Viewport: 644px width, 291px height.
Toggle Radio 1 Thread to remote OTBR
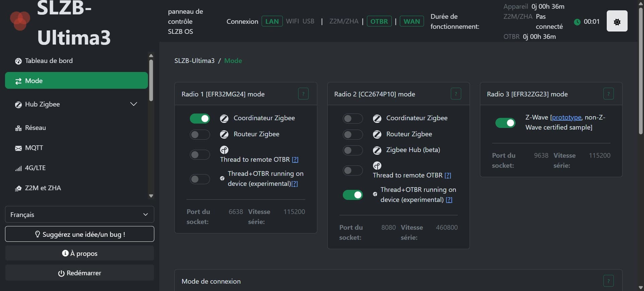pos(200,154)
